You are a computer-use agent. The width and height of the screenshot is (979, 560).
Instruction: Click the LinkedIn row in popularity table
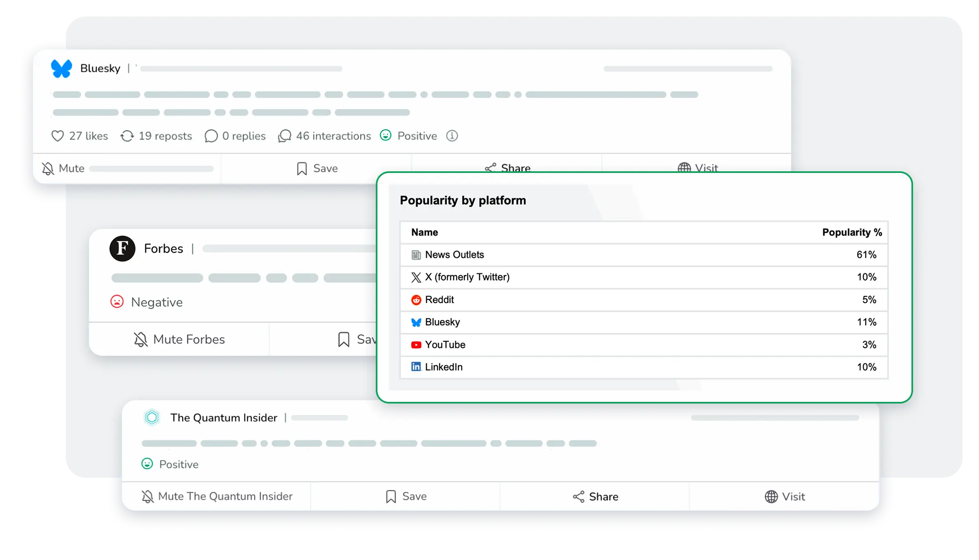pyautogui.click(x=443, y=367)
